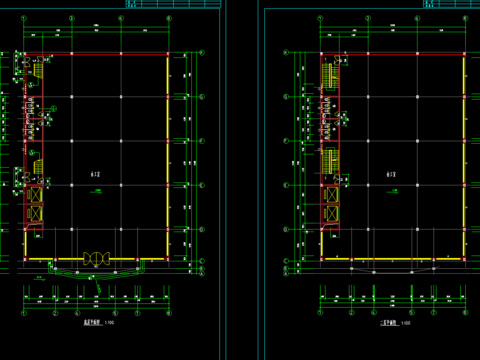Screen dimensions: 480x360
Task: Select the curved entrance steps below left plan
Action: point(97,271)
